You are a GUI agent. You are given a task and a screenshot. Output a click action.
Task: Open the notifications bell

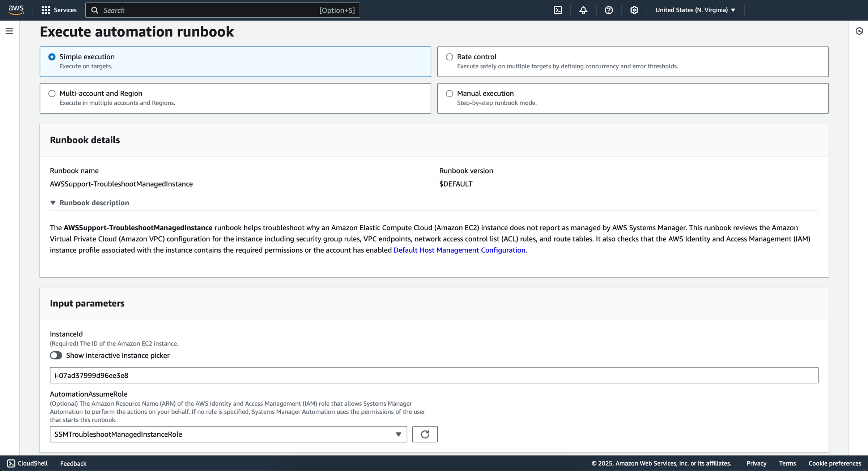[x=583, y=10]
